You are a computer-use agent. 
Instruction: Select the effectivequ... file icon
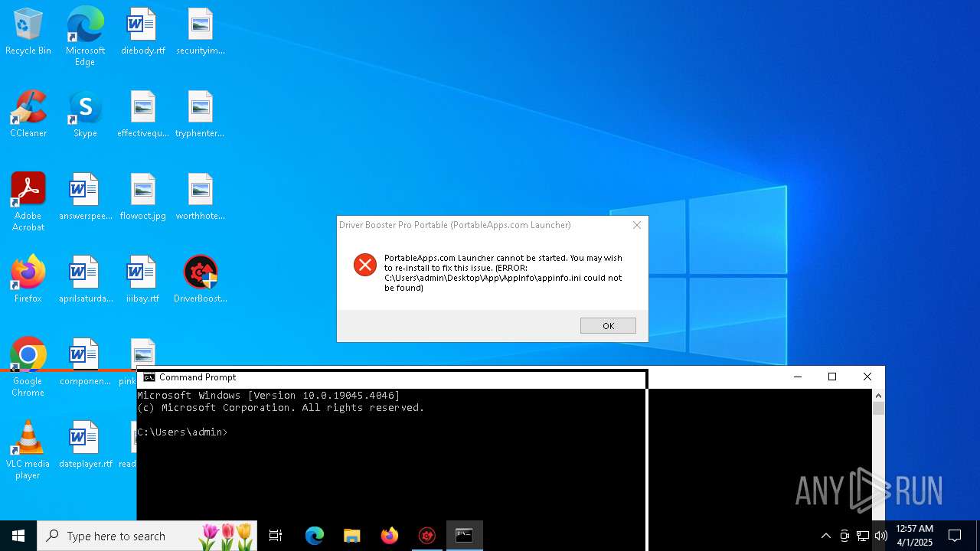(x=142, y=114)
